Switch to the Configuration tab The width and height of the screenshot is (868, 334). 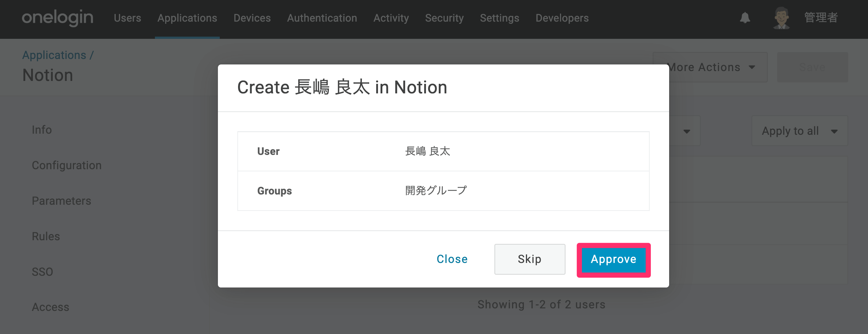tap(67, 165)
